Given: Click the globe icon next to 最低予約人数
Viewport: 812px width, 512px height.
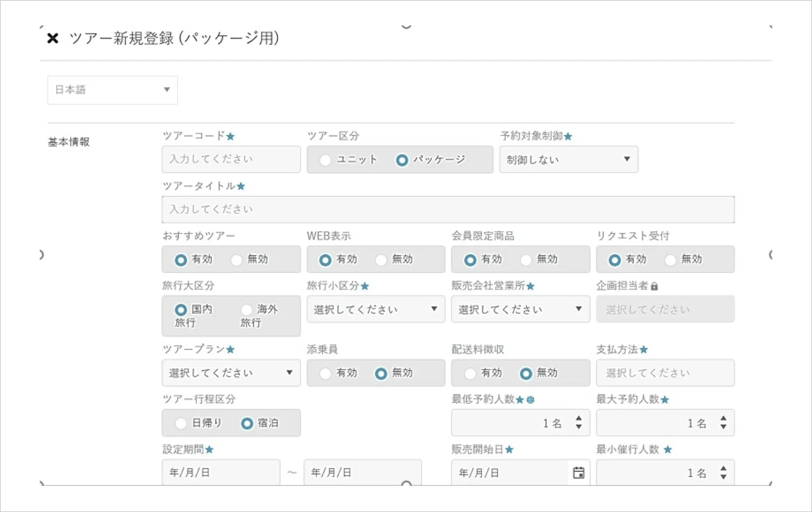Looking at the screenshot, I should (530, 399).
